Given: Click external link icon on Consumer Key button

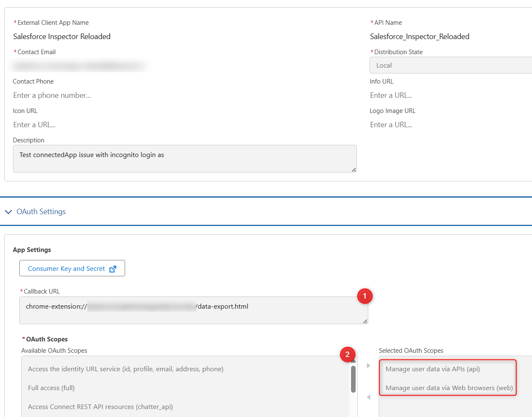Looking at the screenshot, I should (x=113, y=269).
